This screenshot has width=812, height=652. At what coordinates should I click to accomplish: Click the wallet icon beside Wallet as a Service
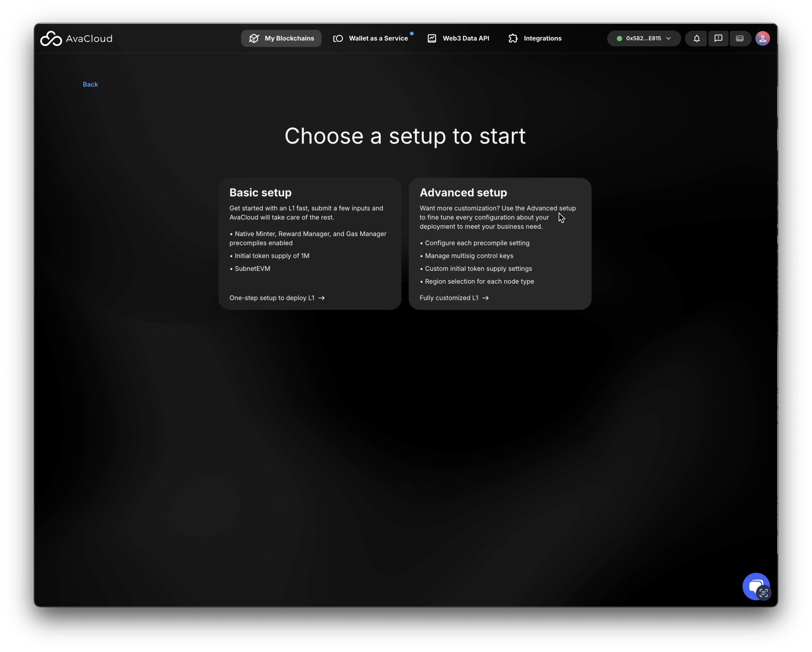338,38
